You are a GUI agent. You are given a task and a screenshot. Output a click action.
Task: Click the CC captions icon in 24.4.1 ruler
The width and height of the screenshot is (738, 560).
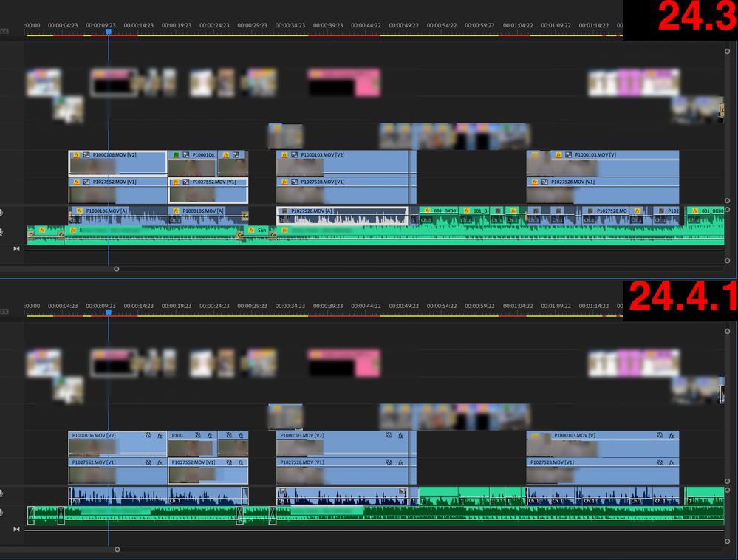(4, 312)
